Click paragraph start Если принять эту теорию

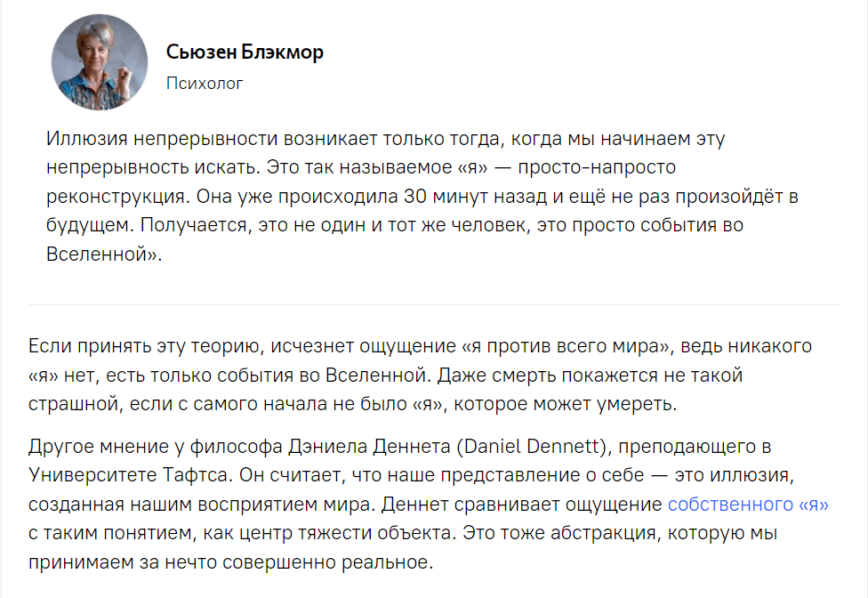click(x=144, y=346)
